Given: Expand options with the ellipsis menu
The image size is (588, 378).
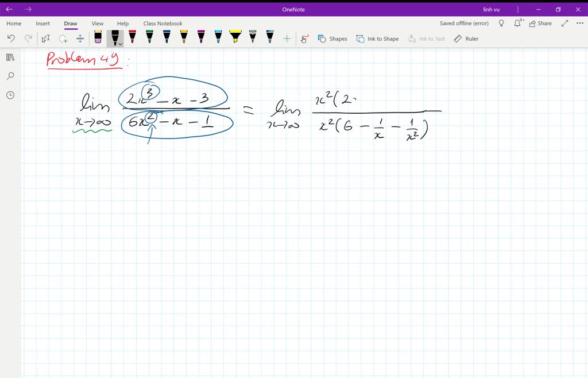Looking at the screenshot, I should coord(579,23).
